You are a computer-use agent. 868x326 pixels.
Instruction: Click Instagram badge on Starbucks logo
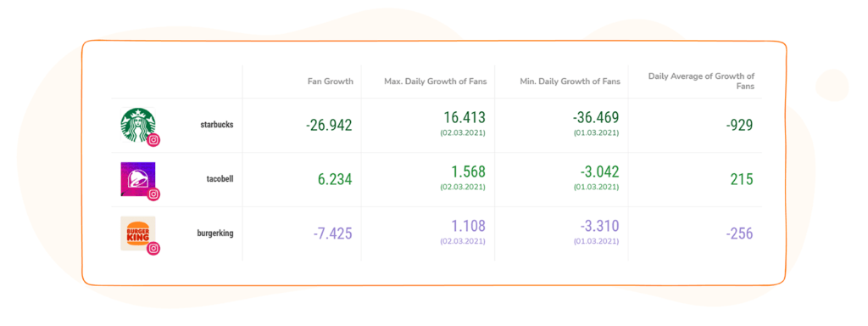click(x=154, y=140)
